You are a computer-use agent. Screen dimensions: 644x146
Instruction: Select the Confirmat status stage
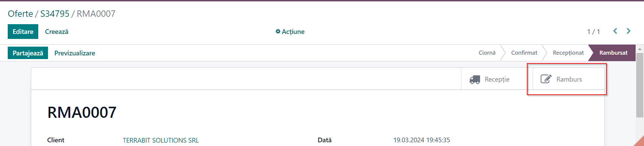[524, 53]
